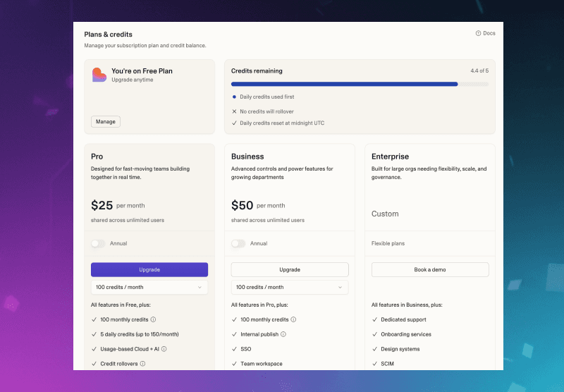Click the Enterprise "Custom" price text
The height and width of the screenshot is (392, 564).
385,214
